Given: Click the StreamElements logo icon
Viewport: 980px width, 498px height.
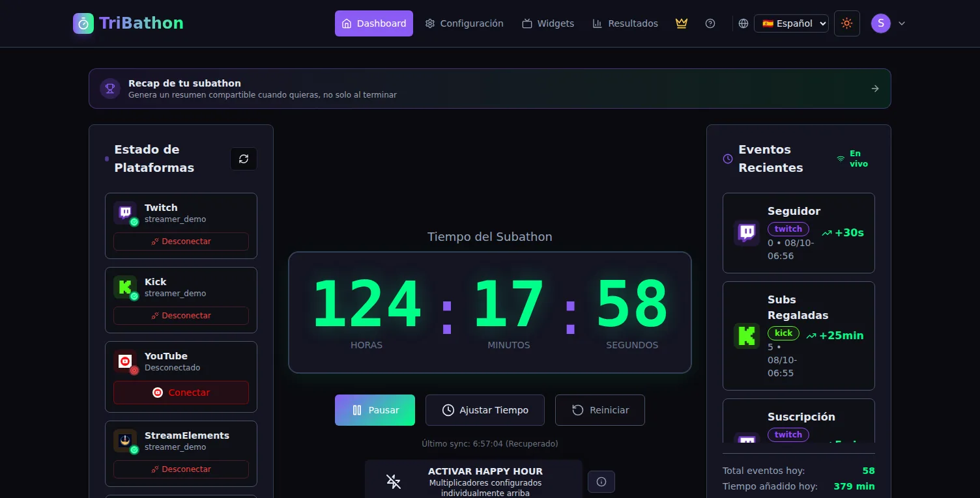Looking at the screenshot, I should pos(125,441).
